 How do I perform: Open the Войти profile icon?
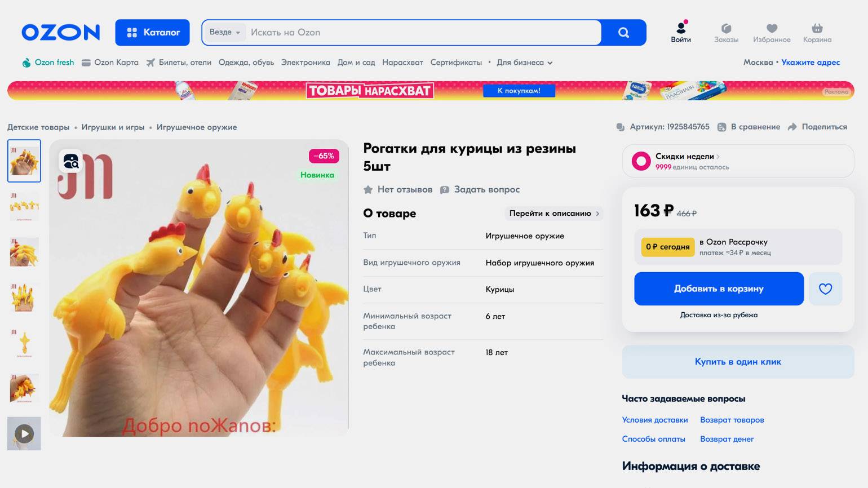[x=681, y=27]
